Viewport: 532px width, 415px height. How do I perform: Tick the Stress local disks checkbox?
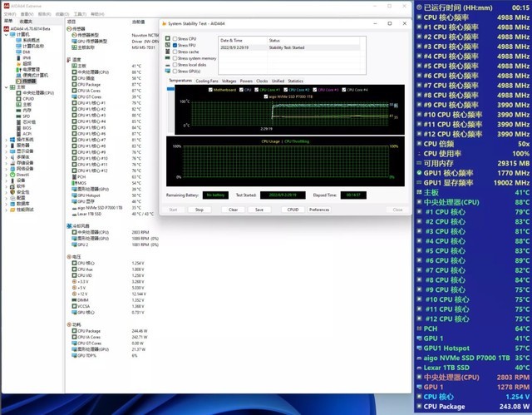point(175,65)
